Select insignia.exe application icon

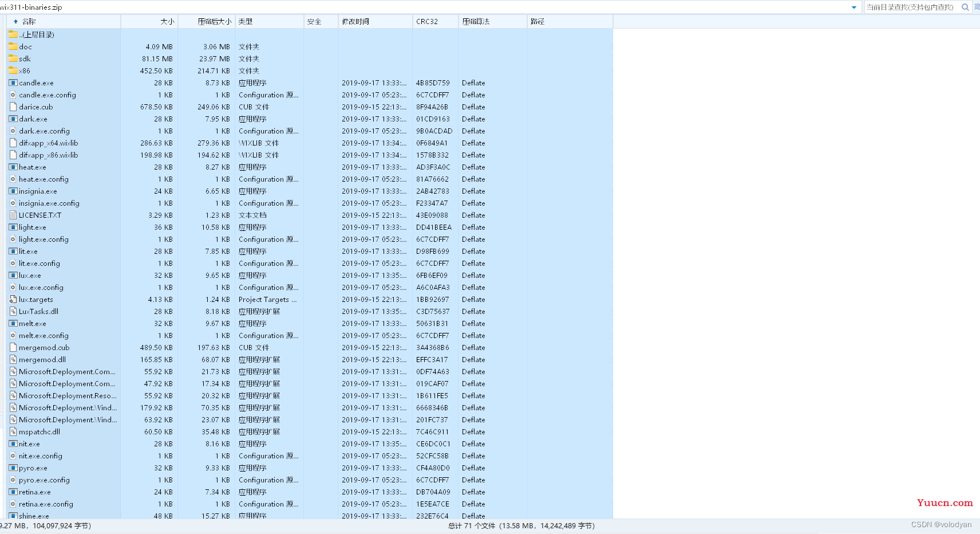coord(13,191)
